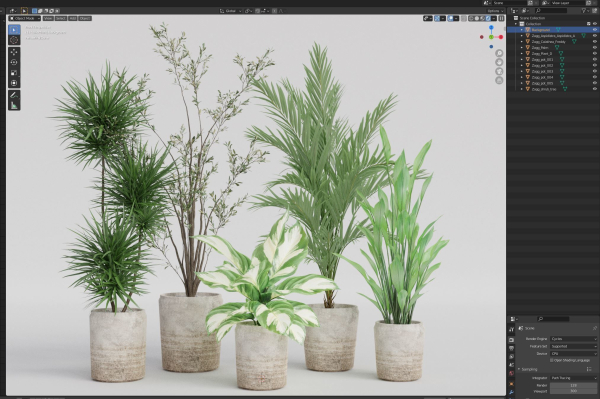Select the Rotate tool
Image resolution: width=600 pixels, height=399 pixels.
coord(14,62)
